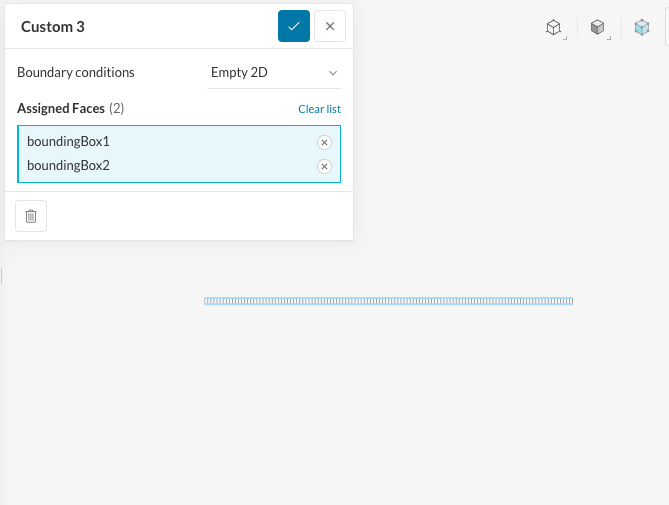This screenshot has width=669, height=505.
Task: Remove boundingBox2 from assigned faces
Action: [x=324, y=166]
